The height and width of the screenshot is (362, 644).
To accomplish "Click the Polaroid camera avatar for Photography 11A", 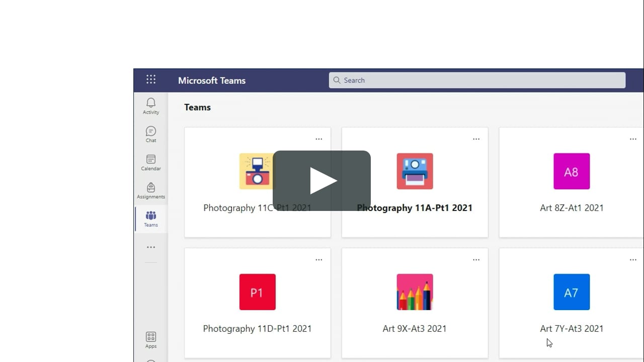I will click(415, 171).
